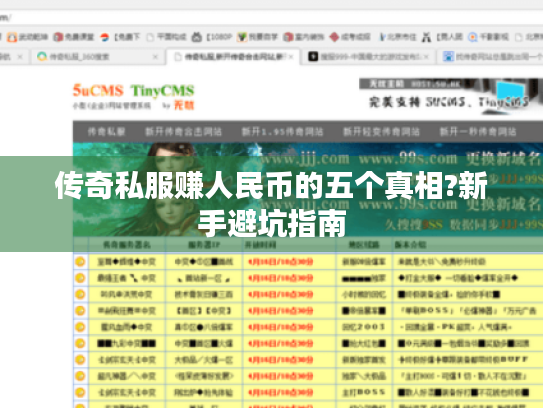
Task: Click the yellow icon in the 超凡神器 row
Action: [80, 376]
